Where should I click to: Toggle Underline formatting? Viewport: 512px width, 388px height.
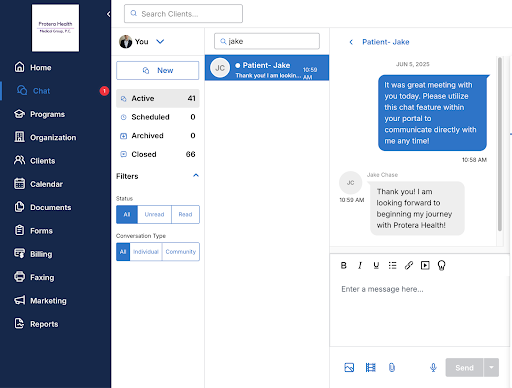coord(376,265)
